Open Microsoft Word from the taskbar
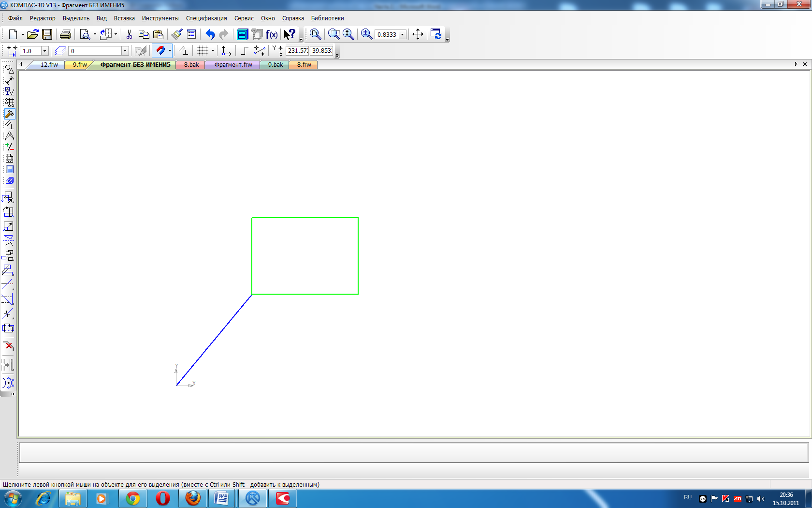The width and height of the screenshot is (812, 508). pyautogui.click(x=222, y=498)
